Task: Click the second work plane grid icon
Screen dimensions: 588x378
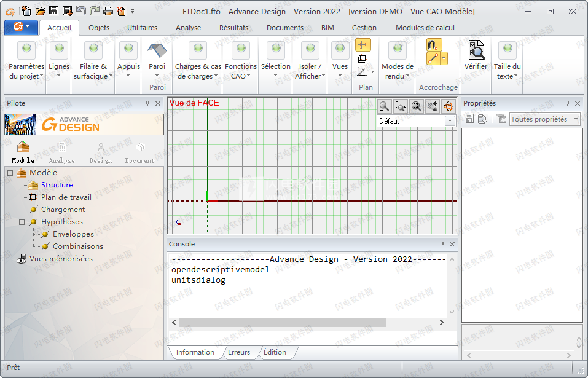Action: click(362, 59)
